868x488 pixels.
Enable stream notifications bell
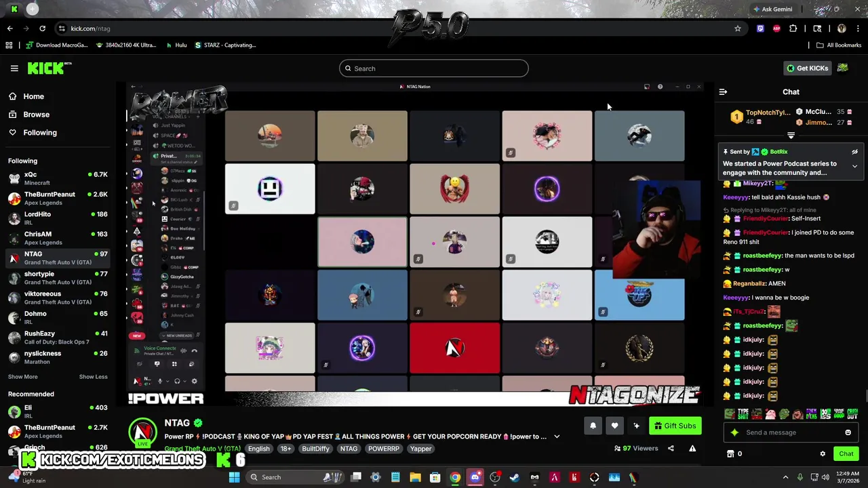pos(593,426)
